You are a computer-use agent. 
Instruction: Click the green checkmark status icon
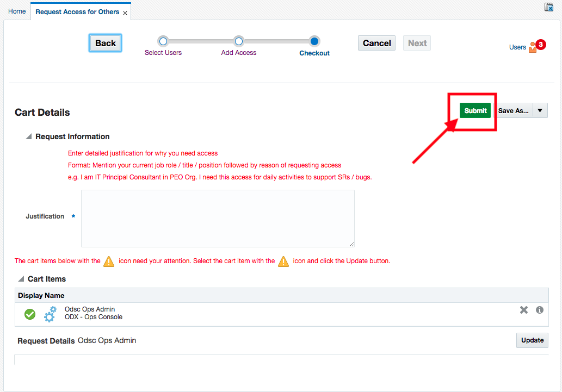pyautogui.click(x=30, y=314)
